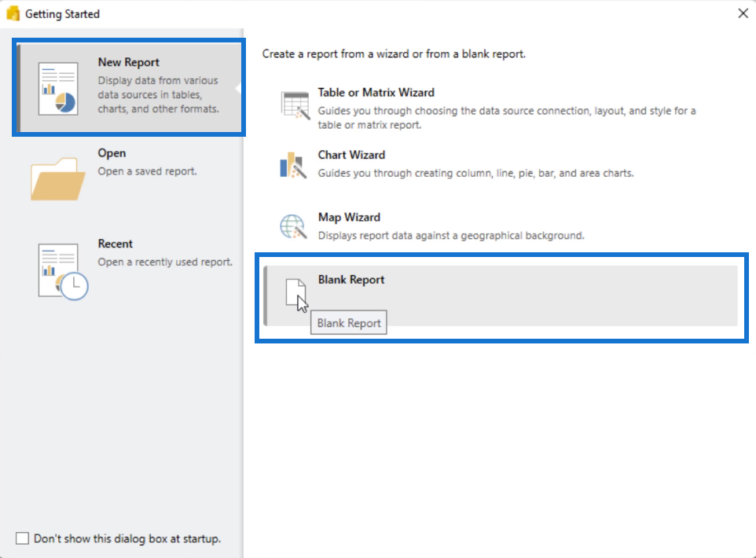The image size is (756, 558).
Task: Select the New Report heading
Action: 128,62
